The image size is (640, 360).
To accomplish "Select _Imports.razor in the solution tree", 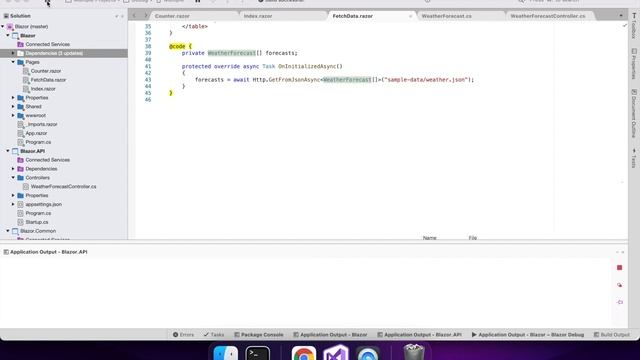I will [x=41, y=124].
